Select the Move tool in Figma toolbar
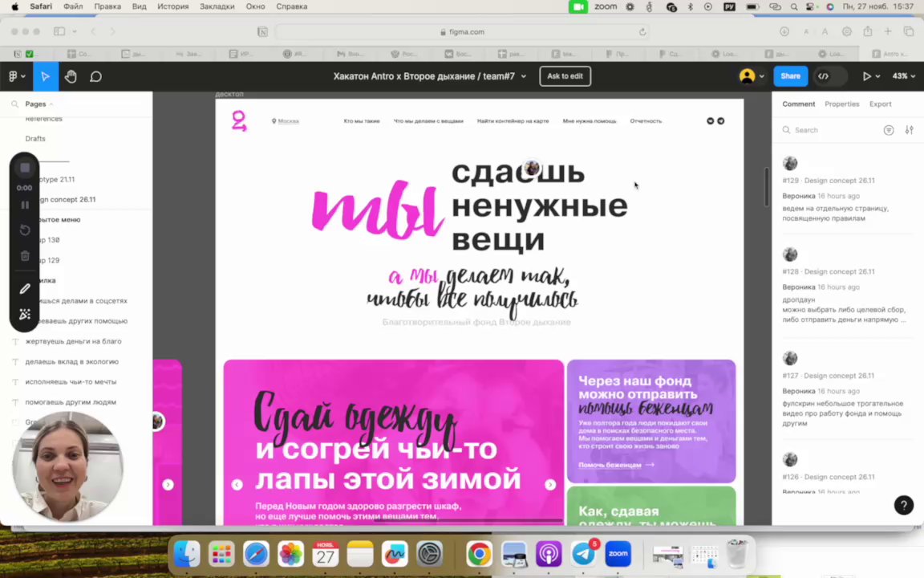The width and height of the screenshot is (924, 578). [46, 76]
